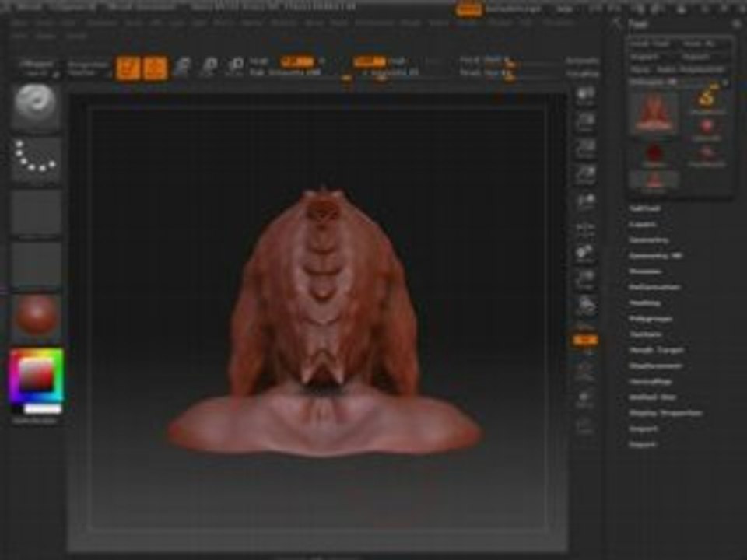
Task: Expand the Display Properties section
Action: 665,413
